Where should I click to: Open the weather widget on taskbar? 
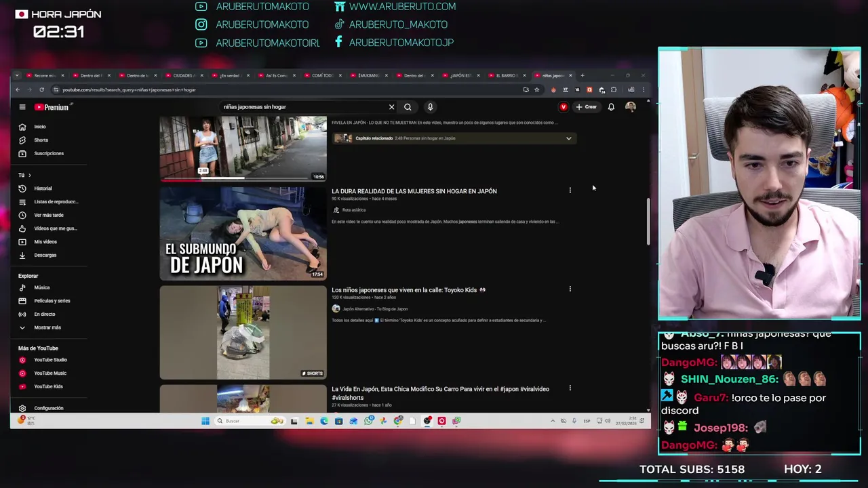[26, 420]
